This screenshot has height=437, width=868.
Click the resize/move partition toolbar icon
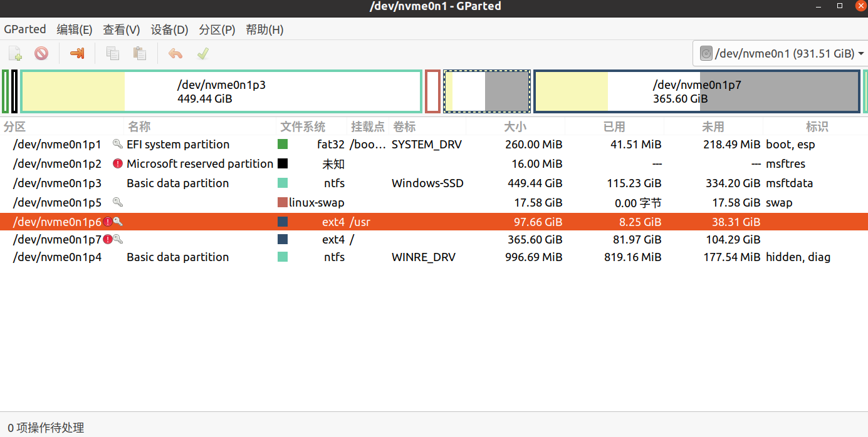pos(77,53)
